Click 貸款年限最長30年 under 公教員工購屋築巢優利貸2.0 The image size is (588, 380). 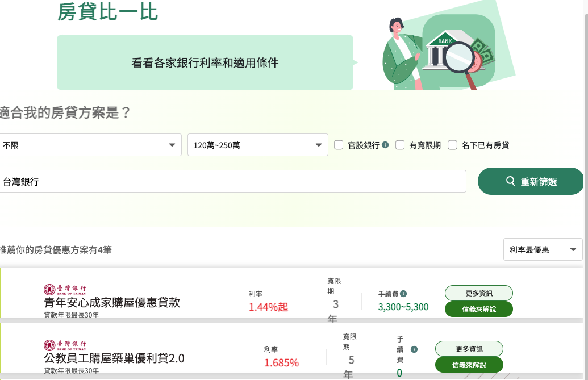[x=71, y=370]
